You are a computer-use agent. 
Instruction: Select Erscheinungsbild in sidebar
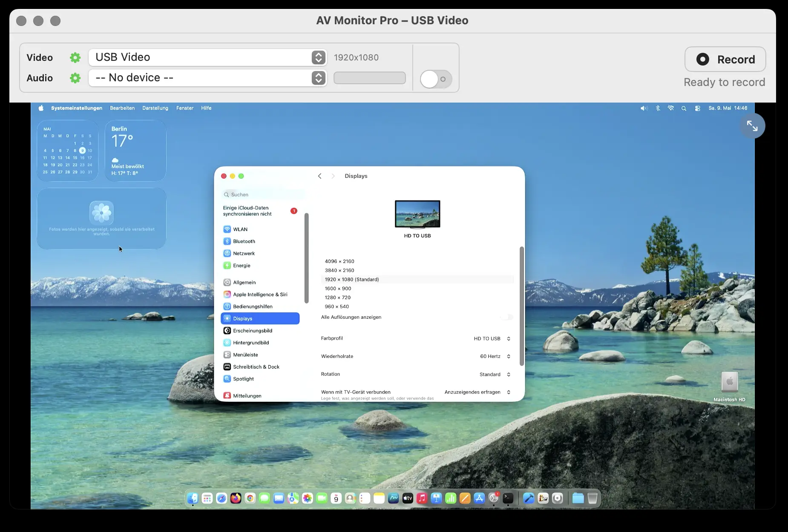[x=260, y=331]
